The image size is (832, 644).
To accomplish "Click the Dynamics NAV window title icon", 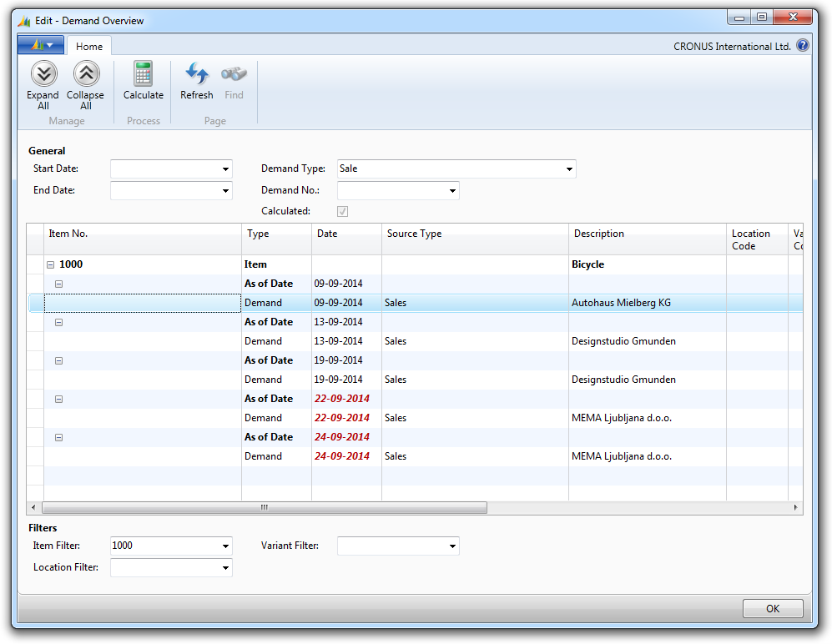I will pos(24,20).
